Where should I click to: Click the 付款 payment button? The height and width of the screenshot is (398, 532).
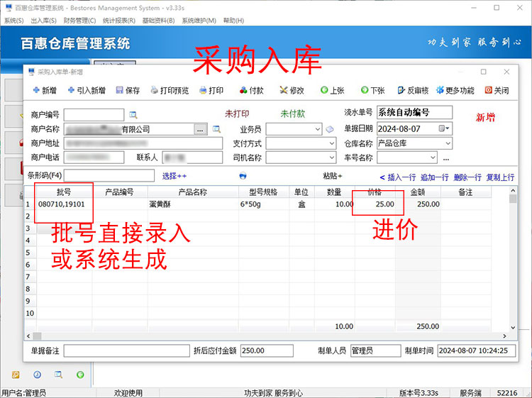252,90
